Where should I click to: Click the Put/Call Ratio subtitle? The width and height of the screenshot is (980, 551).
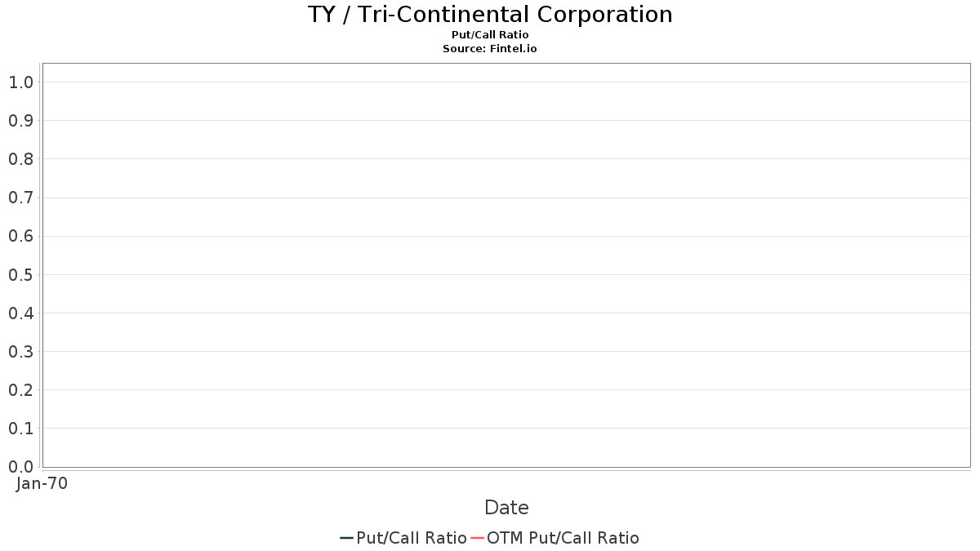(490, 35)
